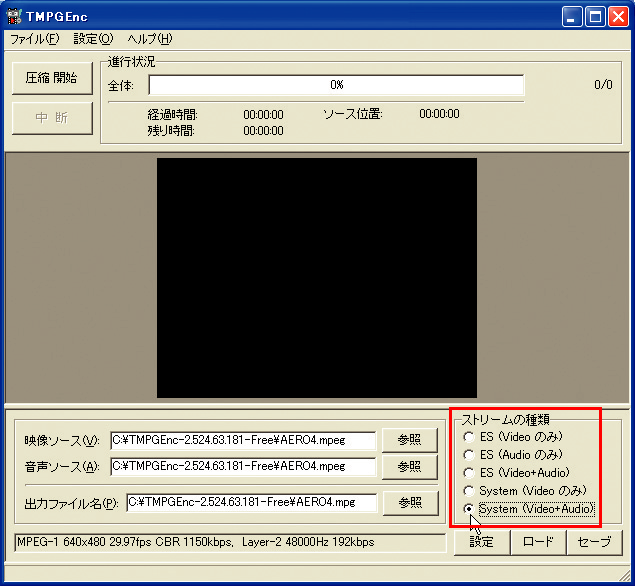Screen dimensions: 635x586
Task: Click the 全体 progress bar
Action: point(337,85)
